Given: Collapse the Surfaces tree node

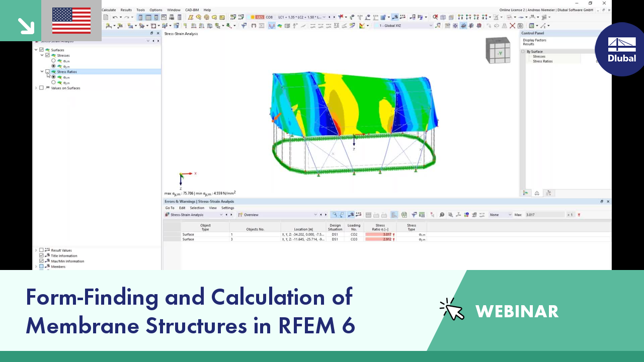Looking at the screenshot, I should coord(36,50).
